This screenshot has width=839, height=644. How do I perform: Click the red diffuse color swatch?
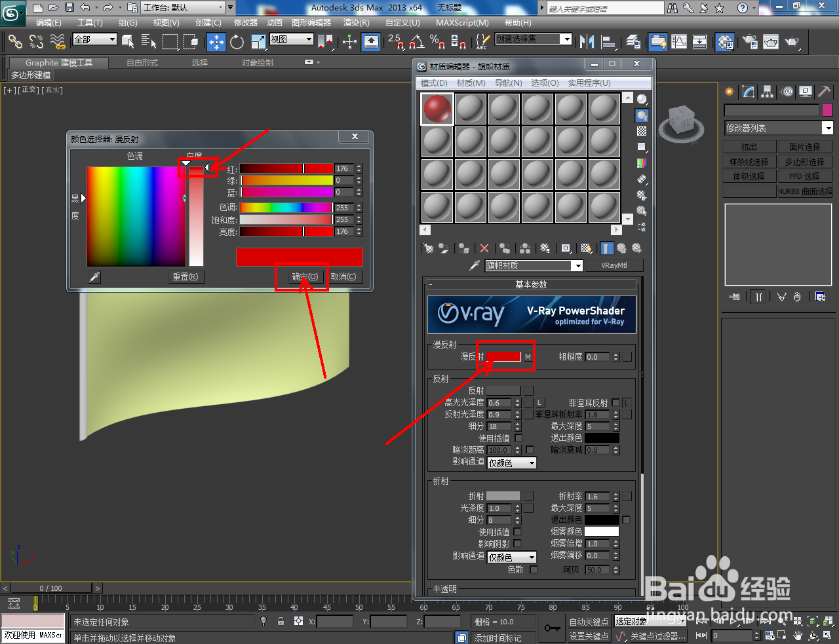503,357
